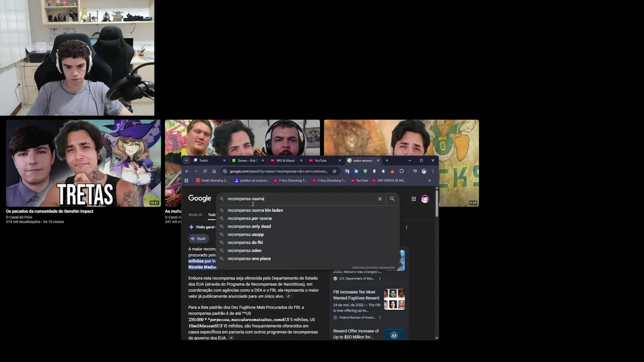Open options for Federal Bureau of Investigation source
Image resolution: width=644 pixels, height=362 pixels.
click(380, 318)
